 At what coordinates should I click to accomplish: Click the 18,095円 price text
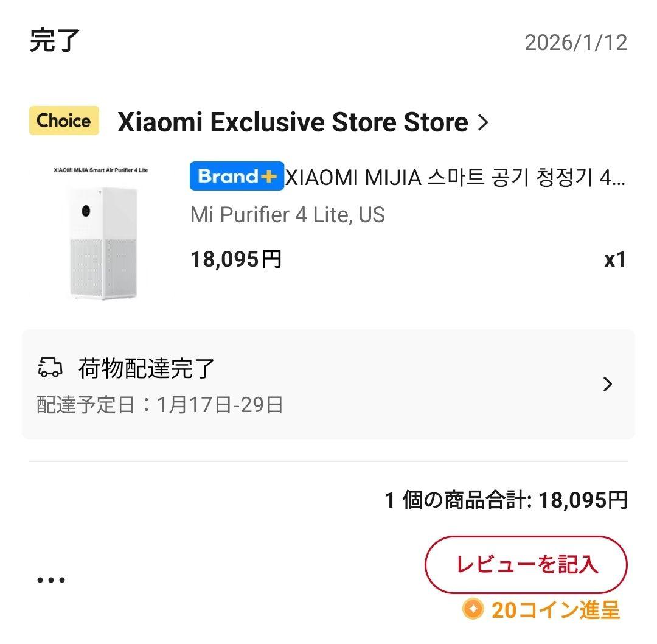(235, 259)
